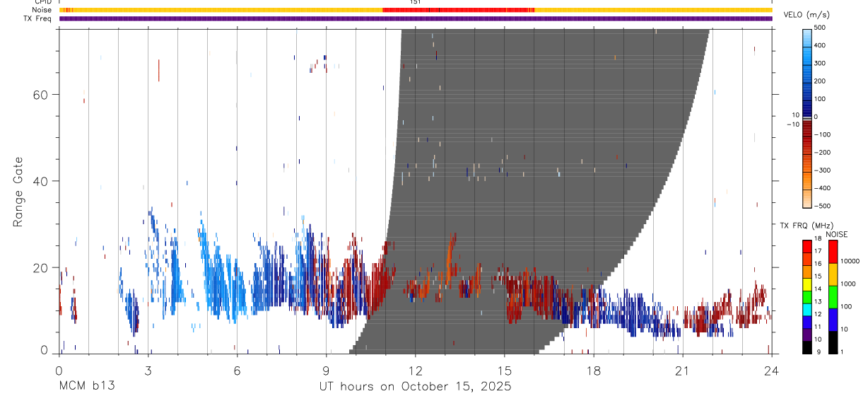Click the "10000" label on the NOISE legend
The height and width of the screenshot is (401, 868).
[850, 262]
